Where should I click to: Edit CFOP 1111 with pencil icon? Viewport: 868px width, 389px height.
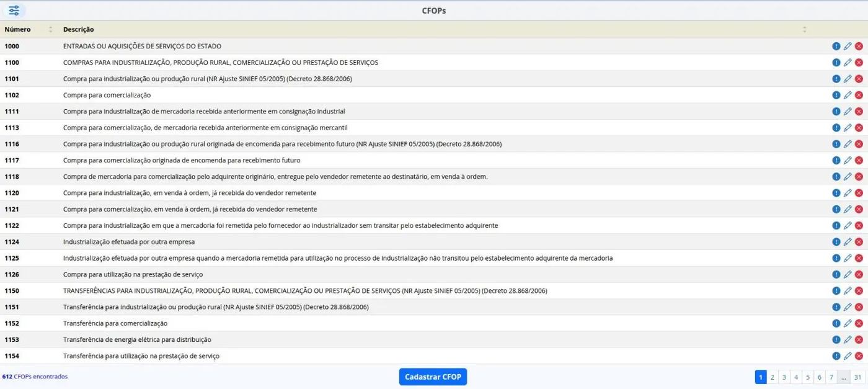(848, 112)
